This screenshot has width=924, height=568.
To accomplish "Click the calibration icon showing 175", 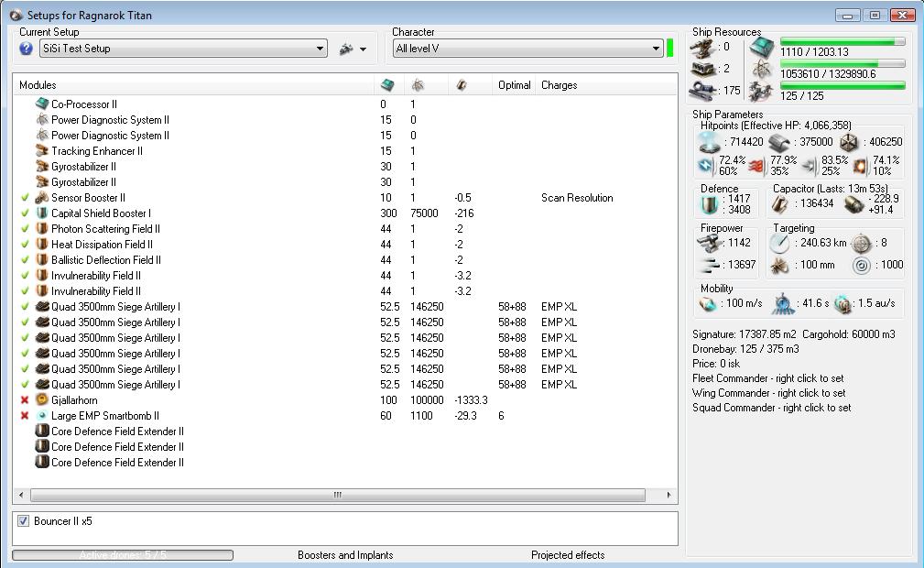I will 703,91.
